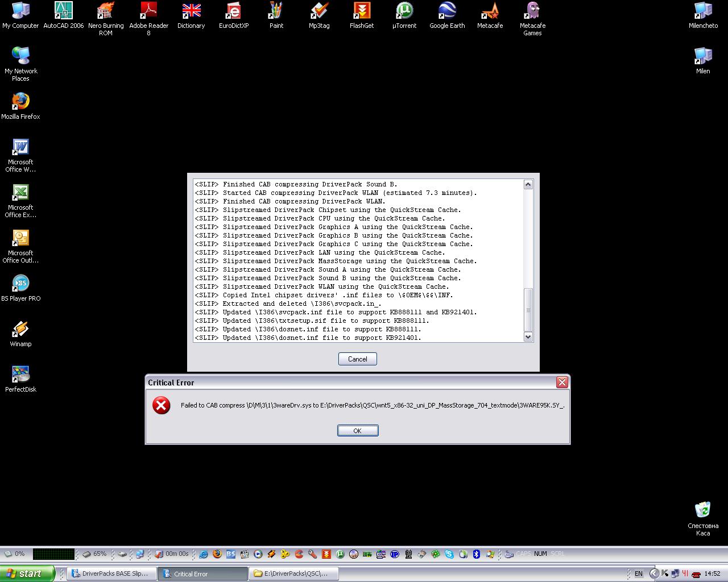
Task: Click OK in the Critical Error dialog
Action: pos(357,431)
